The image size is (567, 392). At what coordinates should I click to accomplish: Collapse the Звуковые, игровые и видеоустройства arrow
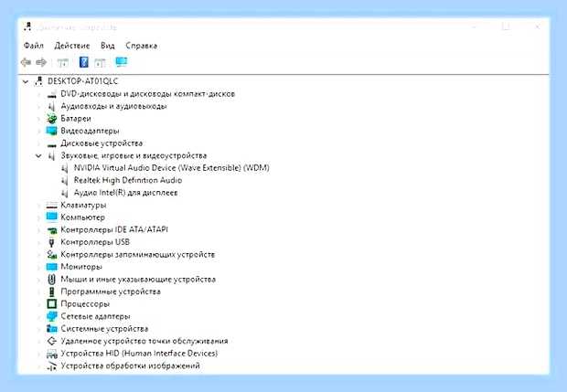(x=38, y=156)
